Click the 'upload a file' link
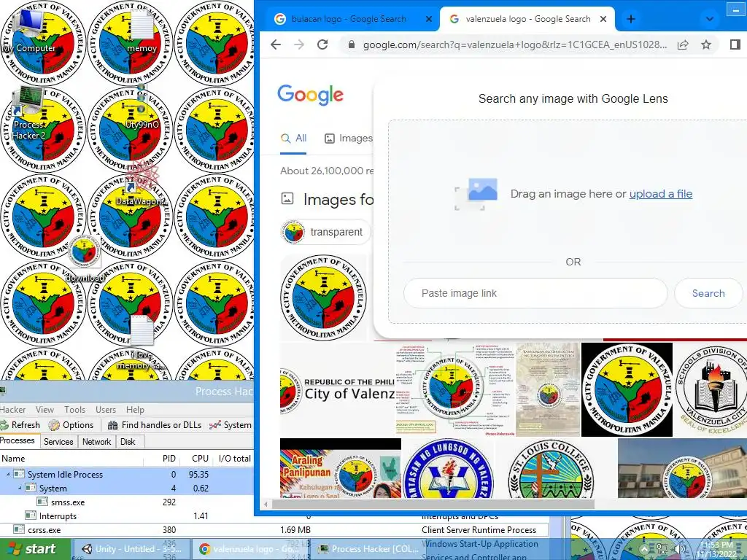Screen dimensions: 747x560 (661, 194)
